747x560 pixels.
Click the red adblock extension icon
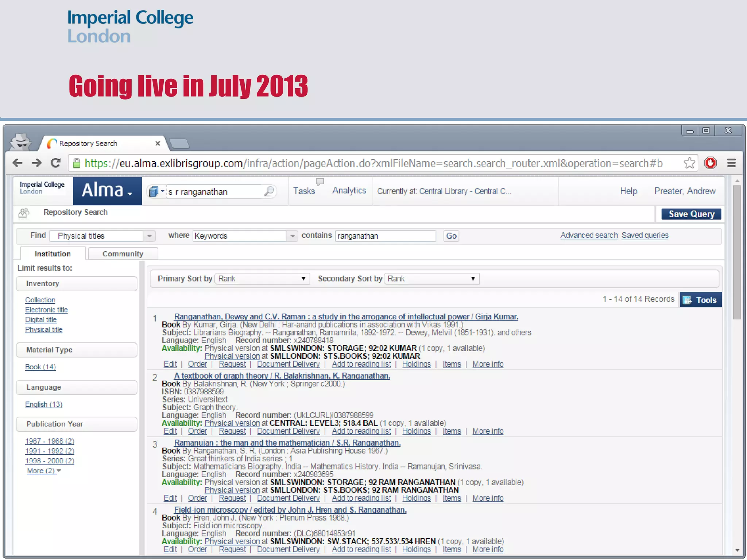coord(710,163)
